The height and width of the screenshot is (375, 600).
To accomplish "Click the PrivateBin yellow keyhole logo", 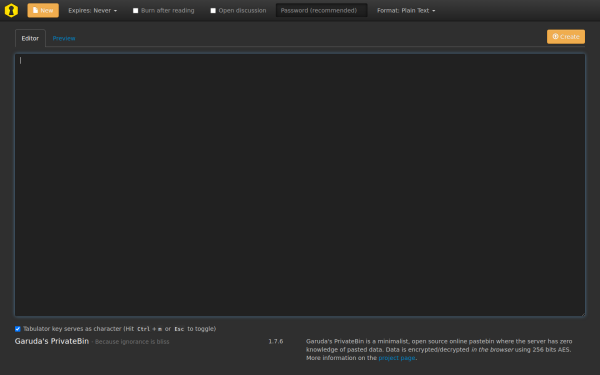I will (11, 10).
